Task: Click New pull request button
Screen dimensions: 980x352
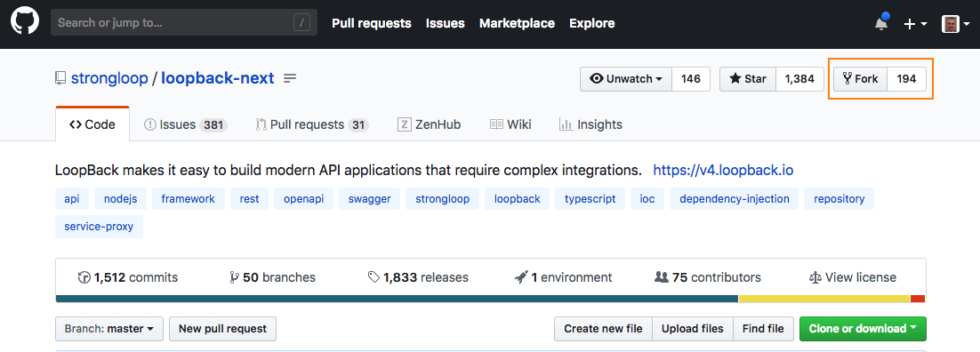Action: point(222,328)
